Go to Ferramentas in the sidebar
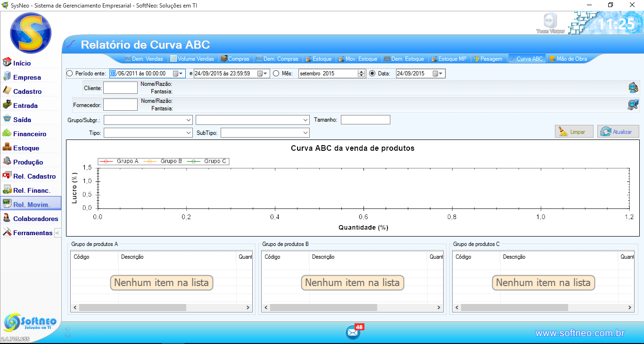This screenshot has height=344, width=644. click(x=32, y=233)
